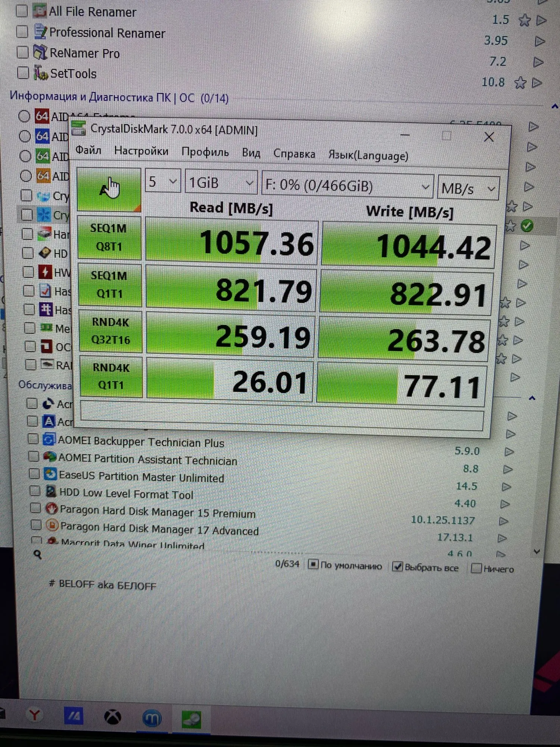This screenshot has width=560, height=747.
Task: Select the radio button beside green AIDA64 icon
Action: point(25,156)
